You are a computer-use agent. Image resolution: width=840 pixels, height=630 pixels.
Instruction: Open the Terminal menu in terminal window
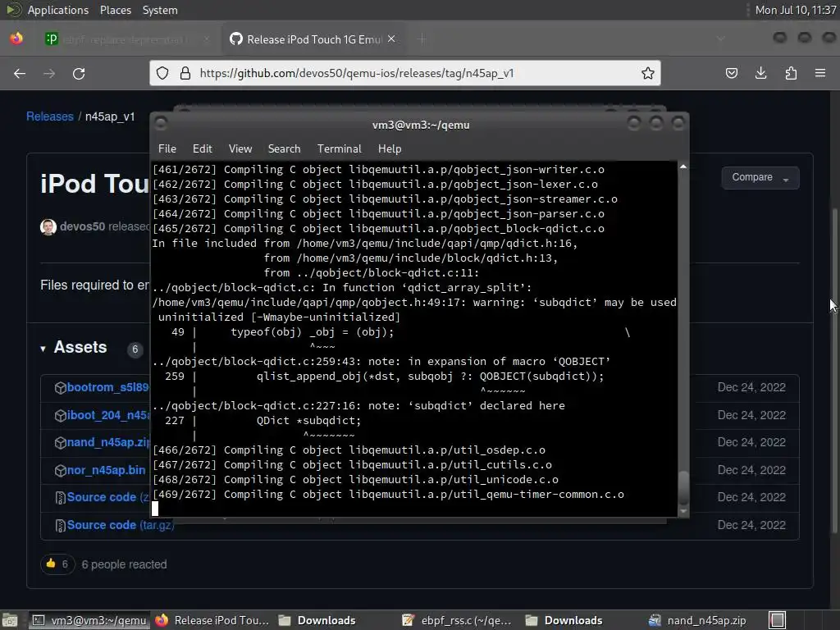[x=339, y=149]
